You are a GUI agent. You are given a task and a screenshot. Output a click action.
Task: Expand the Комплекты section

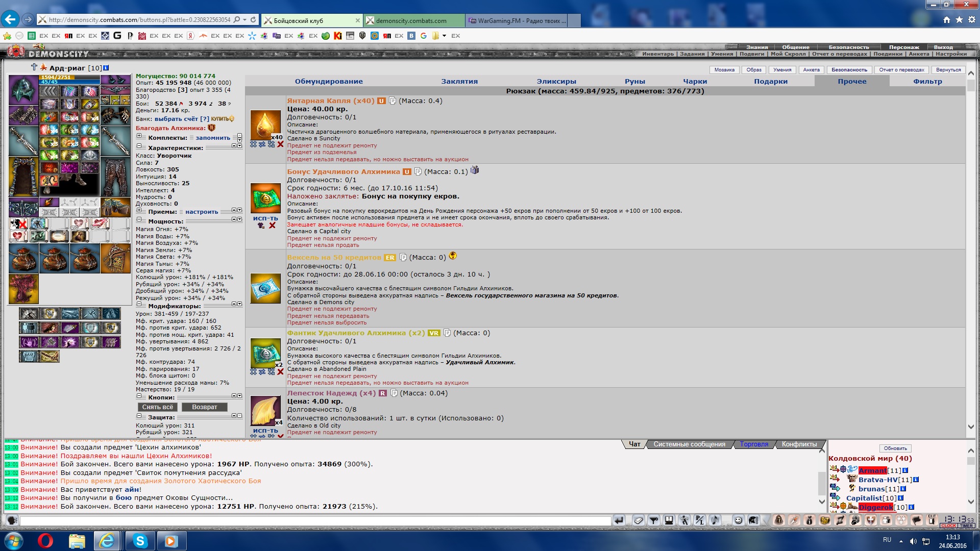(x=139, y=136)
